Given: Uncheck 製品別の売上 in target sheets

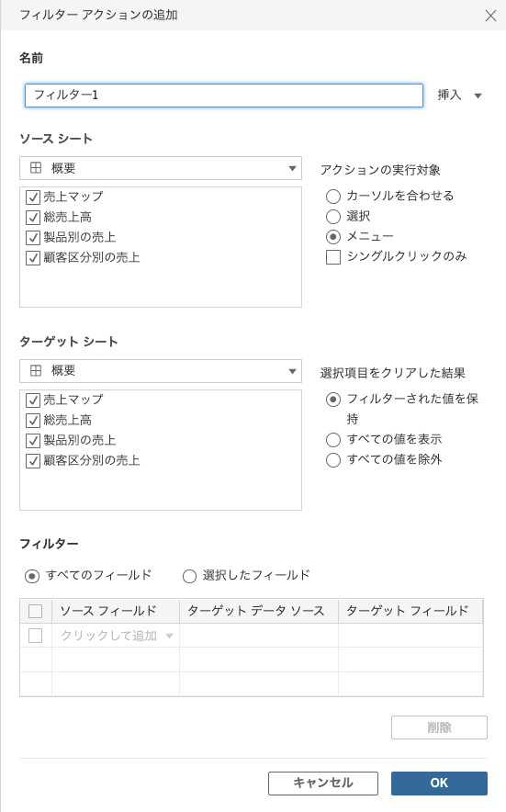Looking at the screenshot, I should pyautogui.click(x=33, y=441).
